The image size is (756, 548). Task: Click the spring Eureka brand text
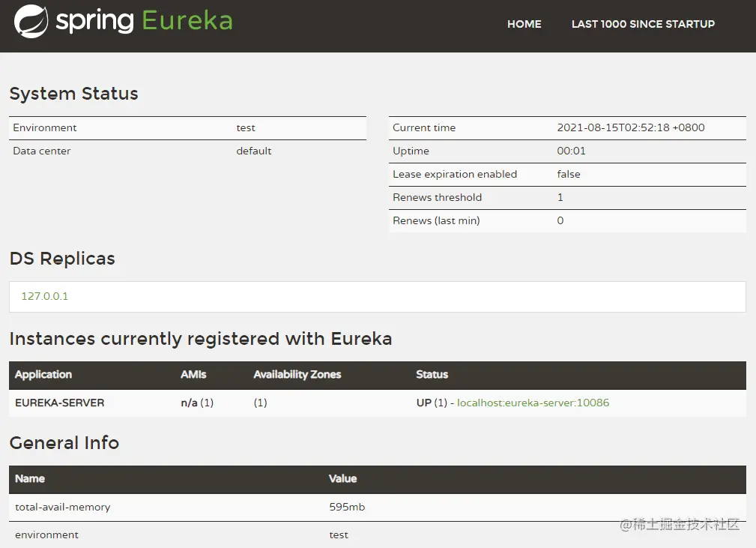(144, 21)
